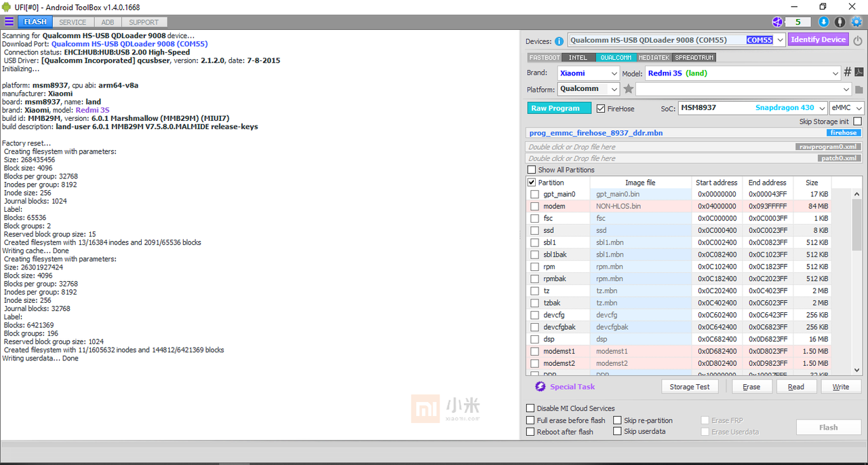Viewport: 868px width, 465px height.
Task: Click the Erase button
Action: 751,386
